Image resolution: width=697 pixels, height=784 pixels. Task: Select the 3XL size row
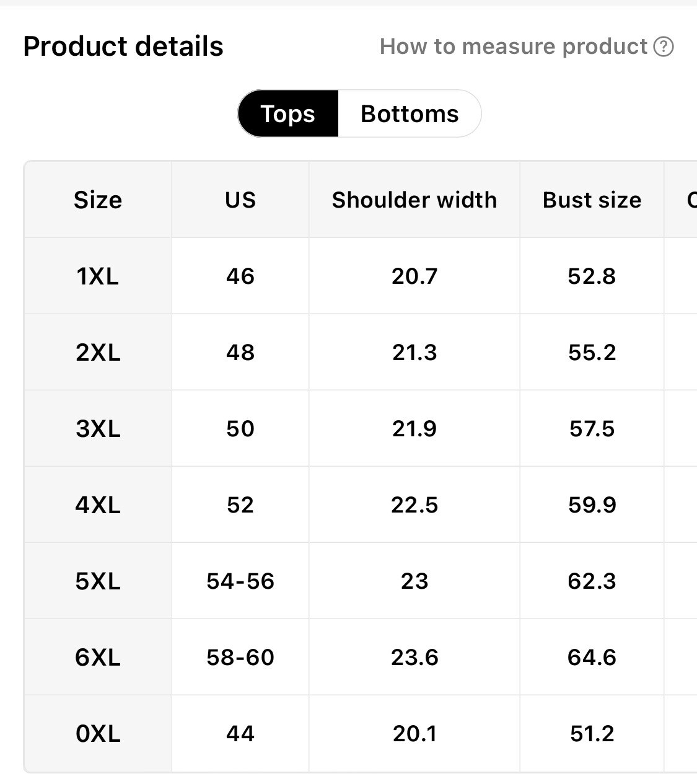[x=361, y=428]
